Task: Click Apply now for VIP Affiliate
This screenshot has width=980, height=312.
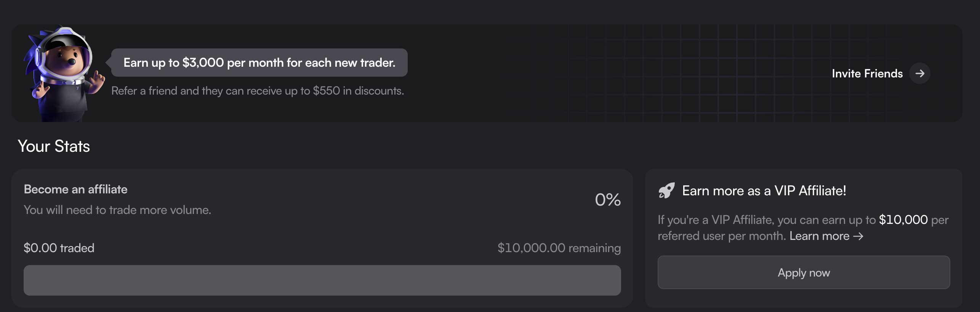Action: (x=804, y=272)
